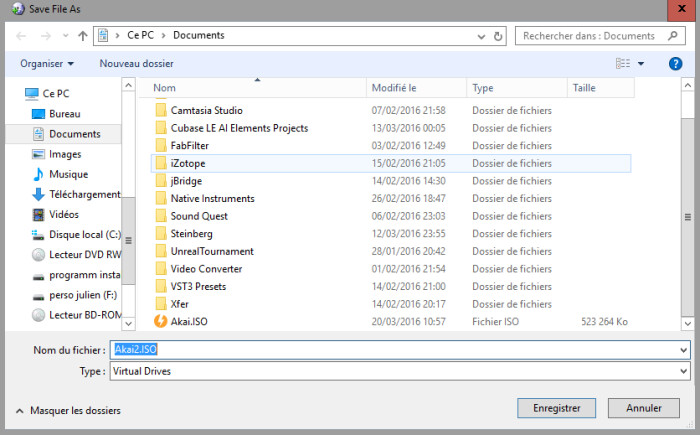Image resolution: width=700 pixels, height=435 pixels.
Task: Change view with the view layout icon
Action: (x=623, y=63)
